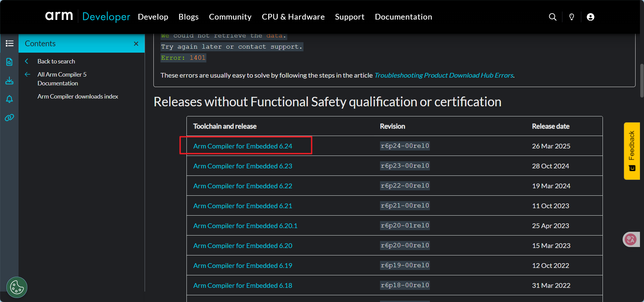This screenshot has width=644, height=302.
Task: Click the Error: 1401 code text
Action: point(183,58)
